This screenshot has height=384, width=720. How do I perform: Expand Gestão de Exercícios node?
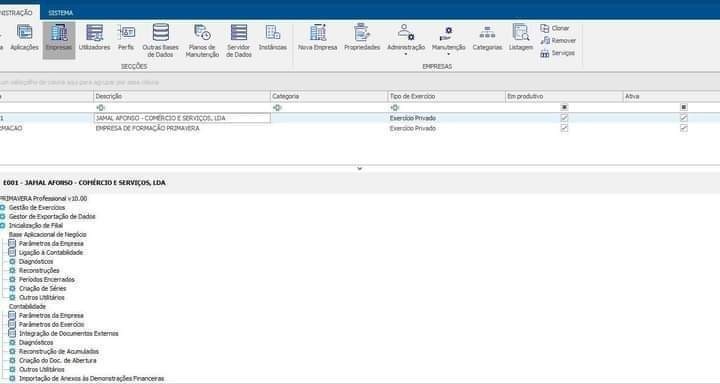pyautogui.click(x=2, y=208)
